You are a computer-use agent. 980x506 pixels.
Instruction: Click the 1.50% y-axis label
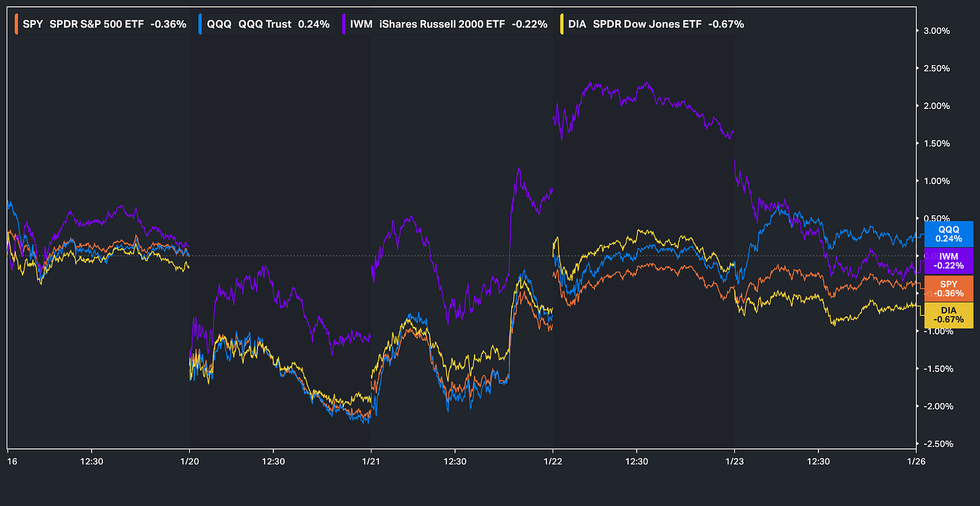point(936,143)
